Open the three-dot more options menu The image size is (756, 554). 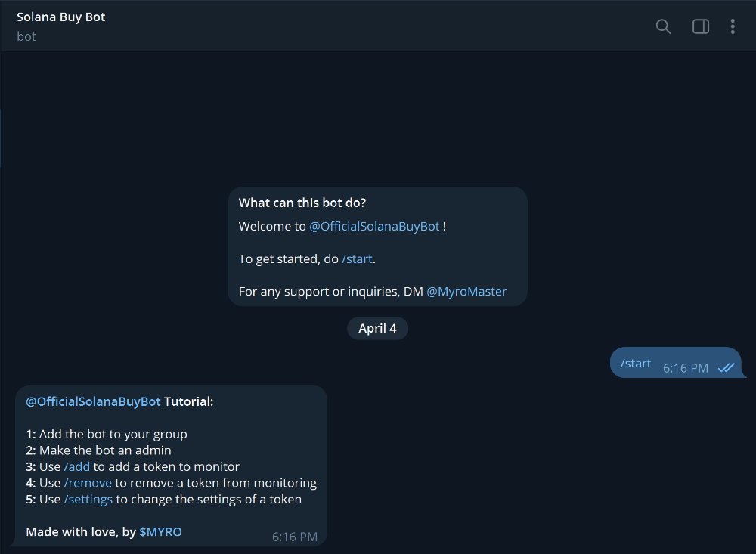coord(733,26)
